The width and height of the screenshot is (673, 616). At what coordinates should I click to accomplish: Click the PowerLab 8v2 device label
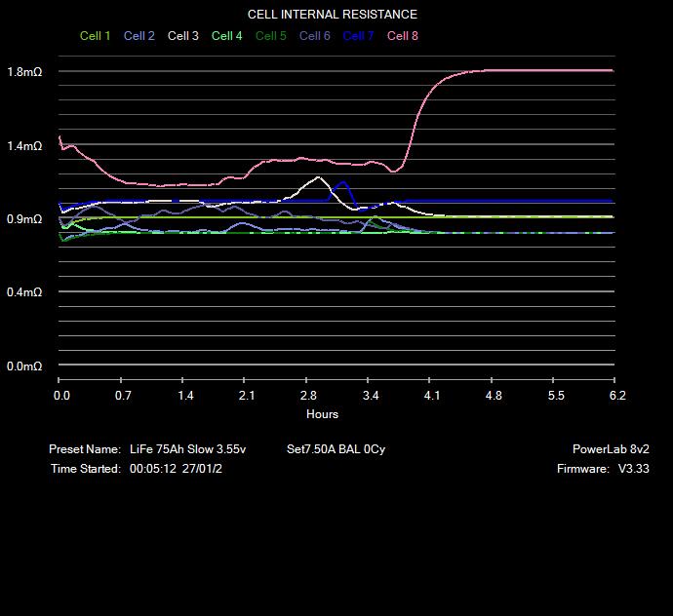tap(611, 449)
